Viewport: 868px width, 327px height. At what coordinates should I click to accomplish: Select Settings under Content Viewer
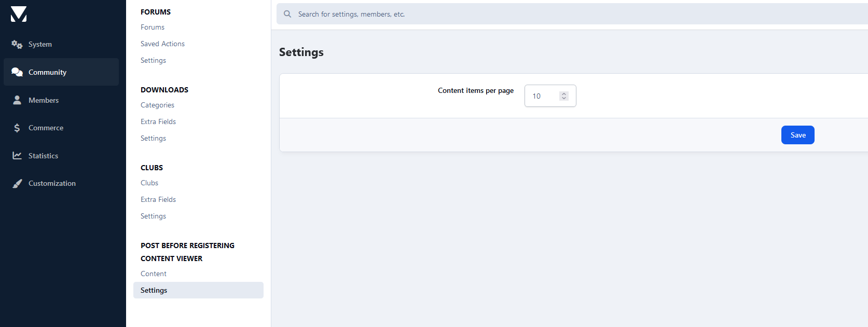pyautogui.click(x=198, y=290)
